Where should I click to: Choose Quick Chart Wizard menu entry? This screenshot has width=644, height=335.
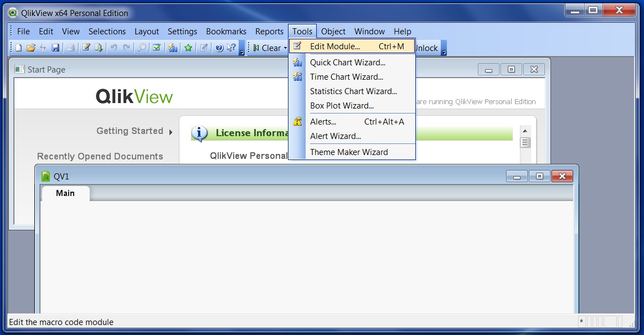[352, 63]
